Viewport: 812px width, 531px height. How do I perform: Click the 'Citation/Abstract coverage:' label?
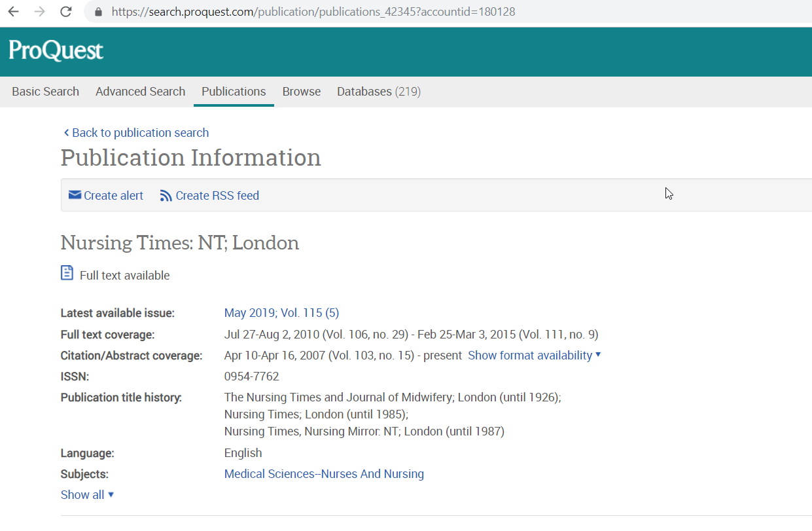(x=132, y=356)
